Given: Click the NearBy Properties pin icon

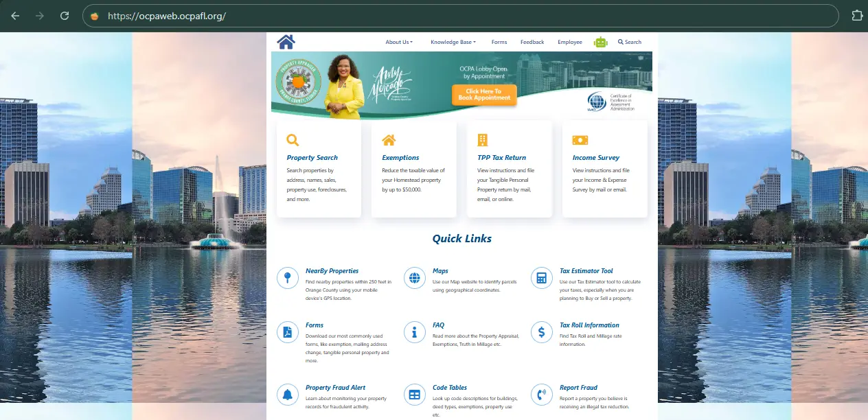Looking at the screenshot, I should click(x=287, y=277).
